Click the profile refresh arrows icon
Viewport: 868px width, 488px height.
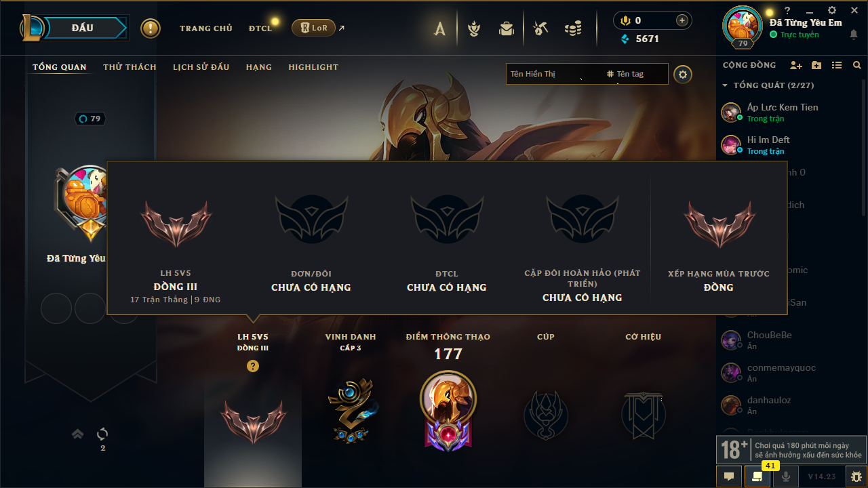[102, 434]
